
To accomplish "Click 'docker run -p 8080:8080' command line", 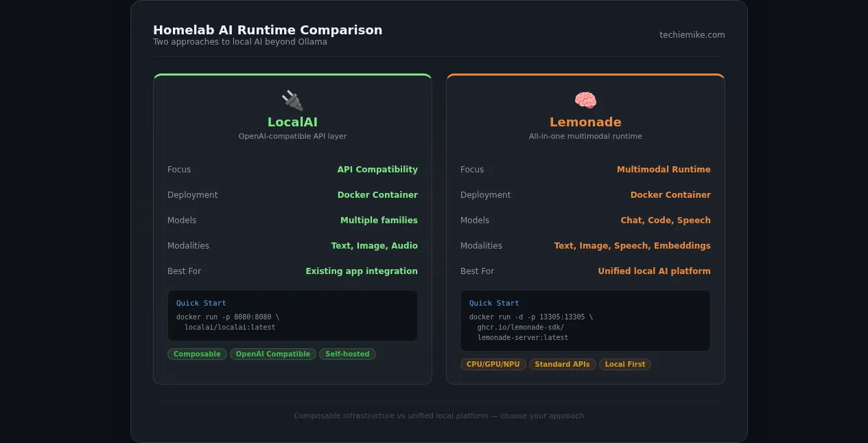I will tap(228, 317).
